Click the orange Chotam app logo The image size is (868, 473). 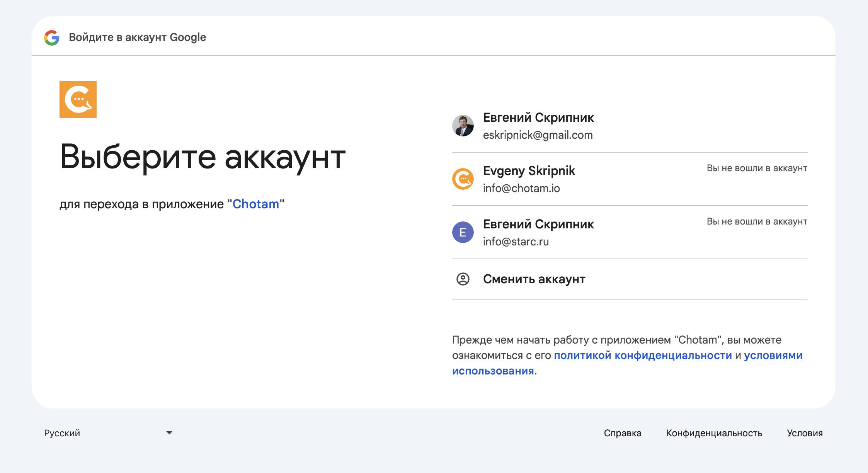[78, 99]
